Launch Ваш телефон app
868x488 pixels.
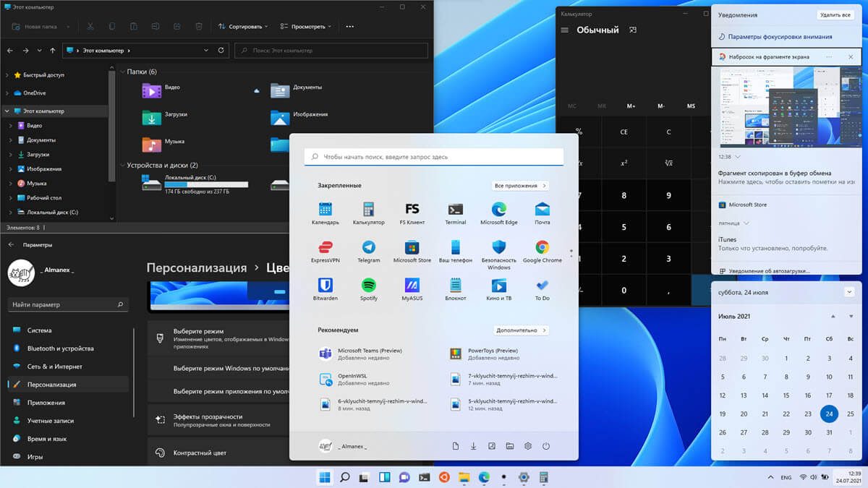pyautogui.click(x=456, y=250)
